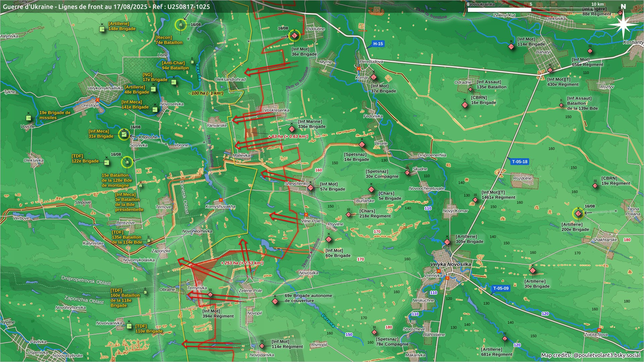Click the '+ 63 ha (+ 0.63 km²)' annotation
The height and width of the screenshot is (362, 644).
(x=288, y=136)
